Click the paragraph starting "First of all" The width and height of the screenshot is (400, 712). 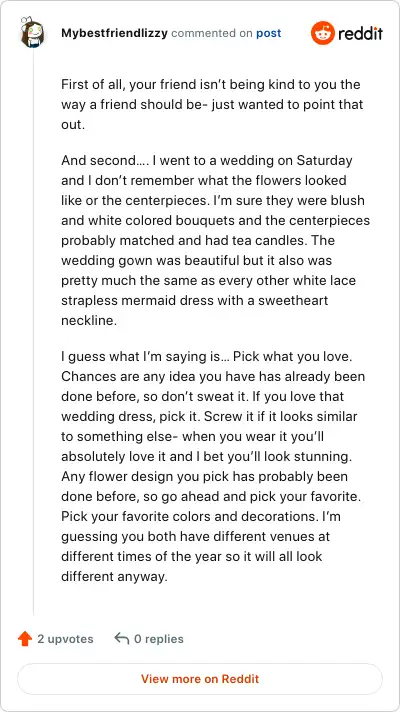coord(212,104)
